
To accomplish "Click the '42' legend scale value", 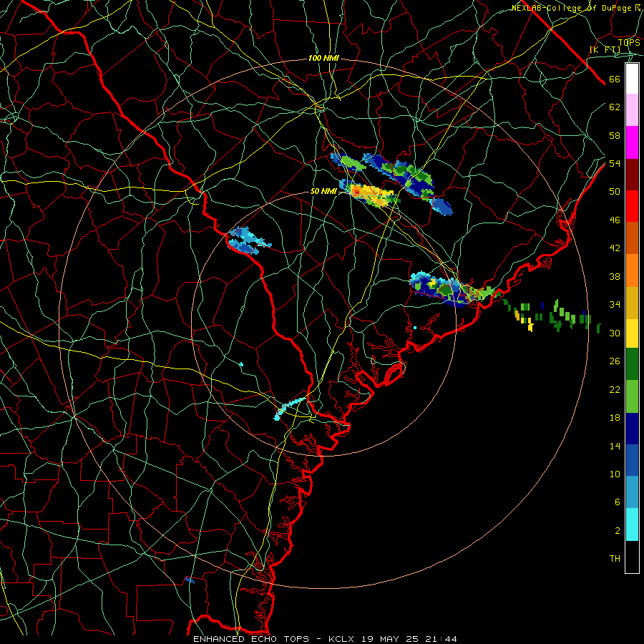I will [x=615, y=248].
